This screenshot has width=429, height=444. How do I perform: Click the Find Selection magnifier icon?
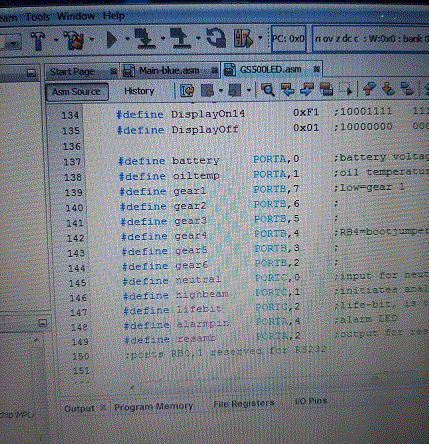pyautogui.click(x=268, y=90)
